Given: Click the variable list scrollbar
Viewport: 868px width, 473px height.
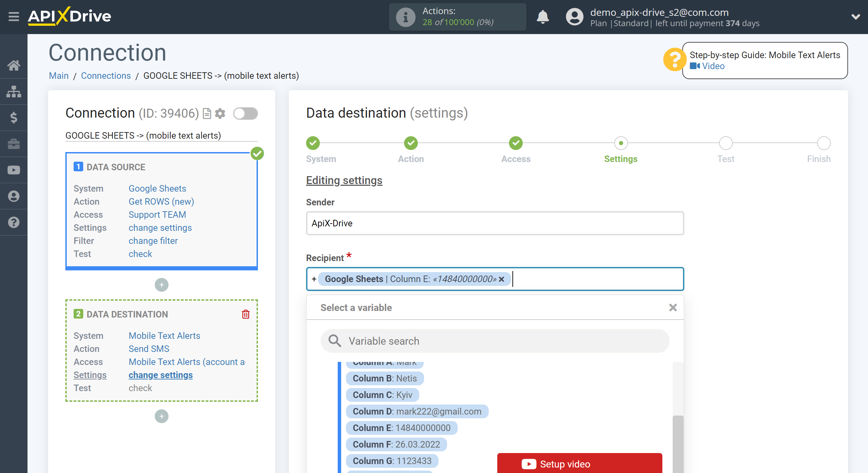Looking at the screenshot, I should coord(678,444).
